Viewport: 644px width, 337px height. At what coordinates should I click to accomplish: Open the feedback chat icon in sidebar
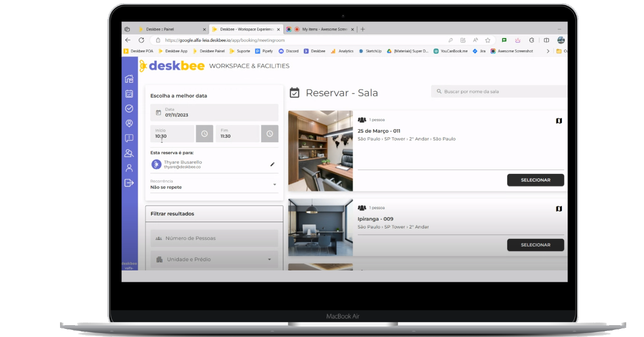coord(129,138)
